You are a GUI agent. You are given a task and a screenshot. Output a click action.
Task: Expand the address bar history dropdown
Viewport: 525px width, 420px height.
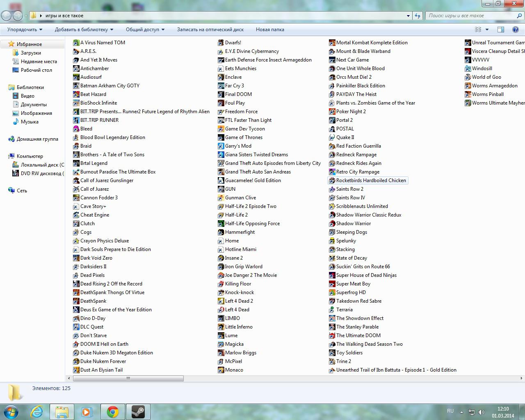click(x=408, y=16)
